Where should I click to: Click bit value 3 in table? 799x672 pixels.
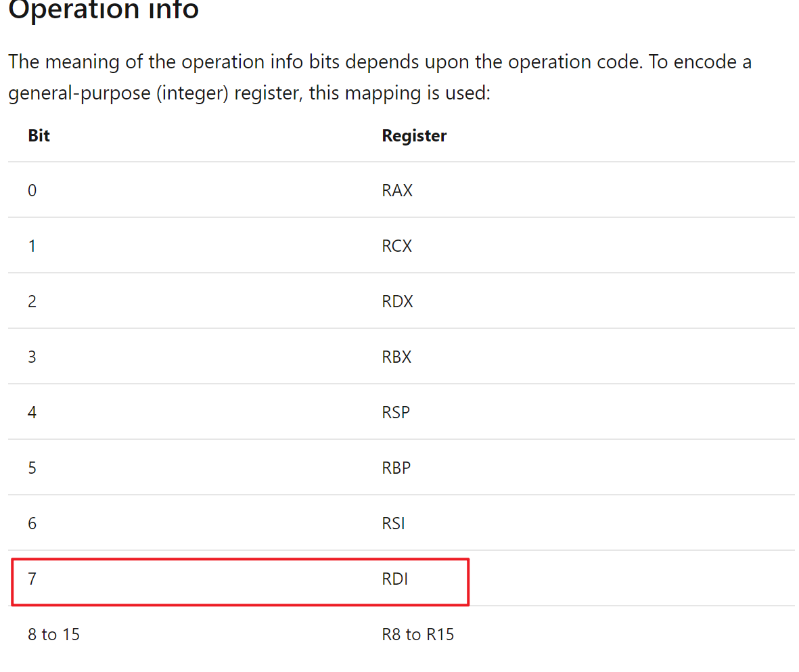(x=32, y=357)
